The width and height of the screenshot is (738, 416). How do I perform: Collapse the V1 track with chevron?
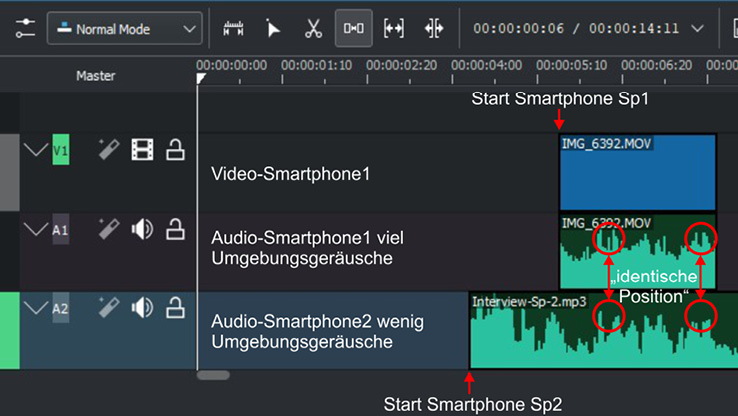(x=36, y=150)
